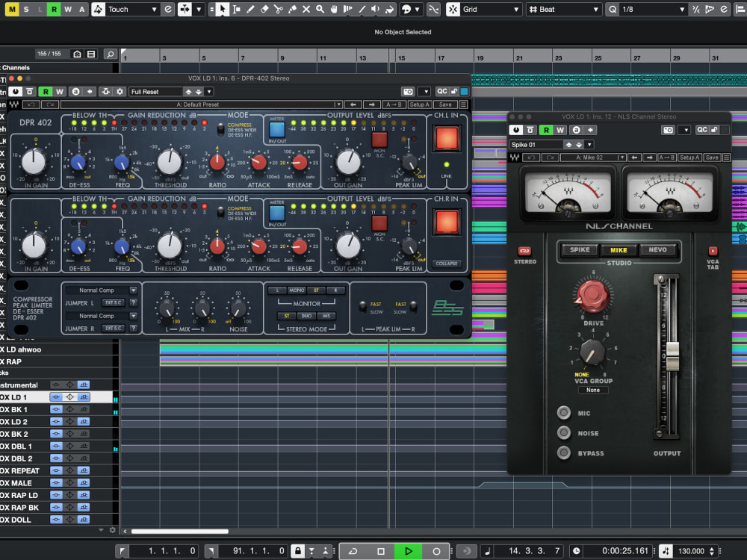Open the Grid snap type dropdown
Viewport: 747px width, 560px height.
(x=490, y=9)
